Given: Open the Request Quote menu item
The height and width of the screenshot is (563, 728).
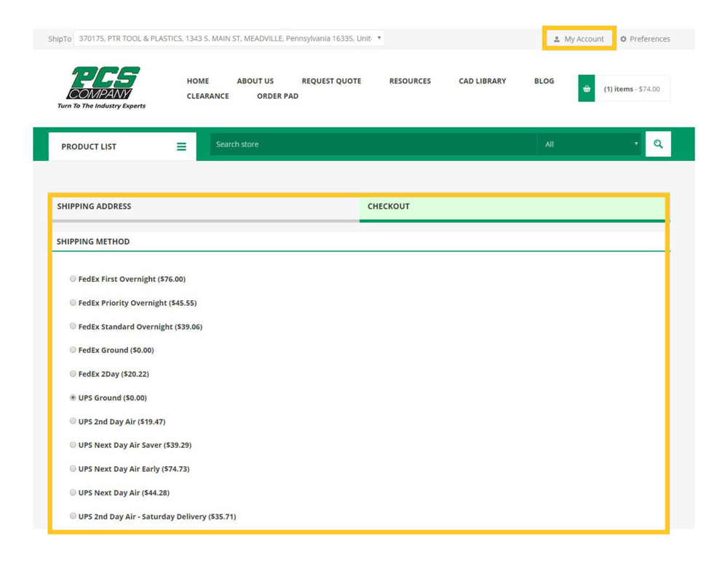Looking at the screenshot, I should 331,81.
